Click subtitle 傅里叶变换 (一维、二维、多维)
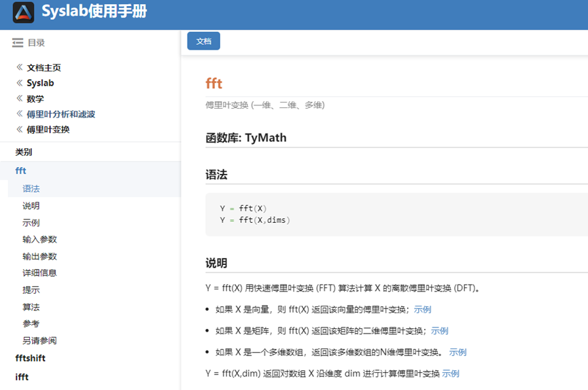Viewport: 588px width, 390px height. coord(265,105)
